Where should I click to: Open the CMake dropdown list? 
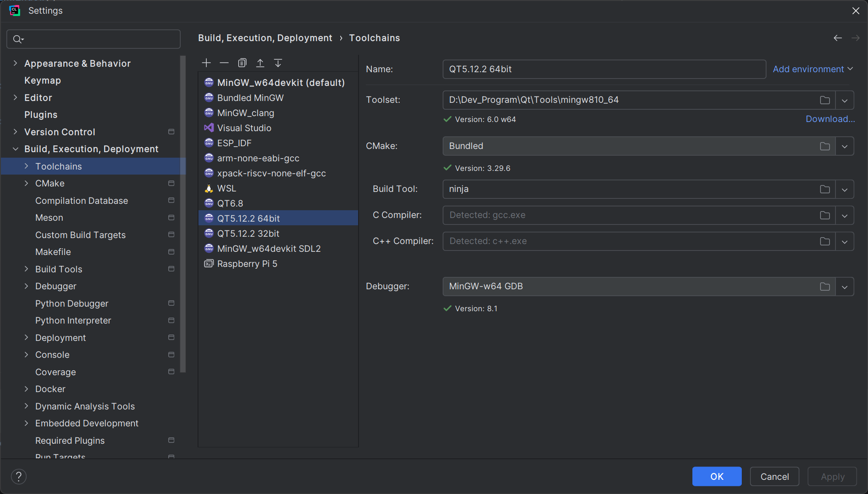click(x=844, y=146)
